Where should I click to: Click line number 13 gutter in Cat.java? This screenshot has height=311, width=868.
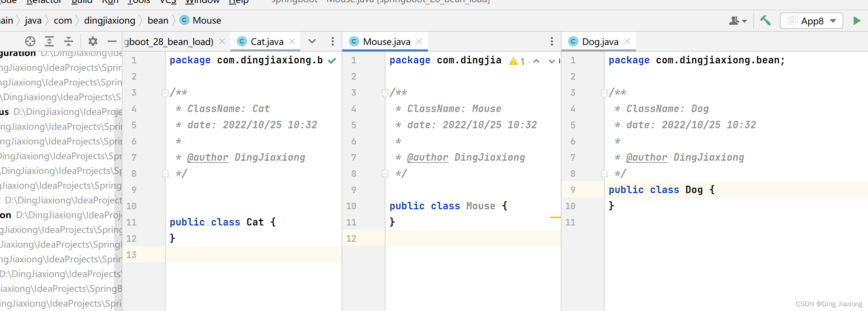pyautogui.click(x=131, y=255)
